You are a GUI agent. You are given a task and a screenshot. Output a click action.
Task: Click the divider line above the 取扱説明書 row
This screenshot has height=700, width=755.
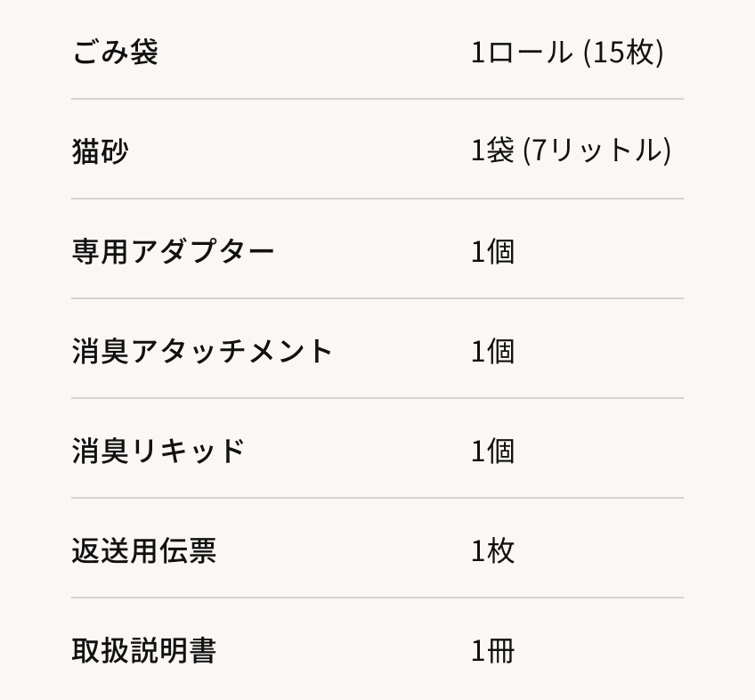[x=377, y=598]
